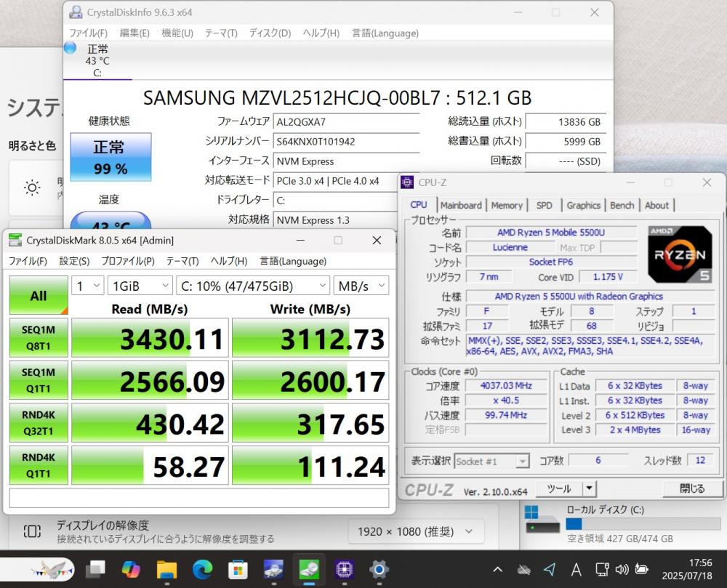Click the 4037.03 MHz core speed value
The width and height of the screenshot is (727, 588).
[x=506, y=385]
